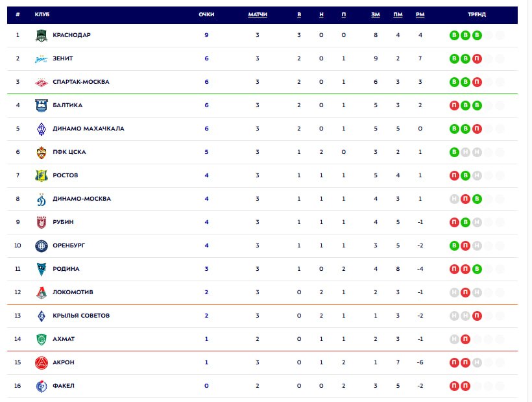
Task: Open ДИНАМО МАХАЧКАЛА team link
Action: pyautogui.click(x=88, y=129)
